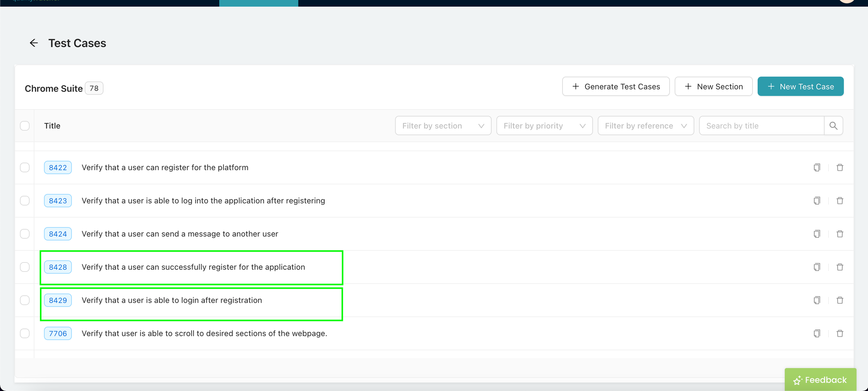This screenshot has width=868, height=391.
Task: Check the 8429 row checkbox
Action: click(x=25, y=300)
